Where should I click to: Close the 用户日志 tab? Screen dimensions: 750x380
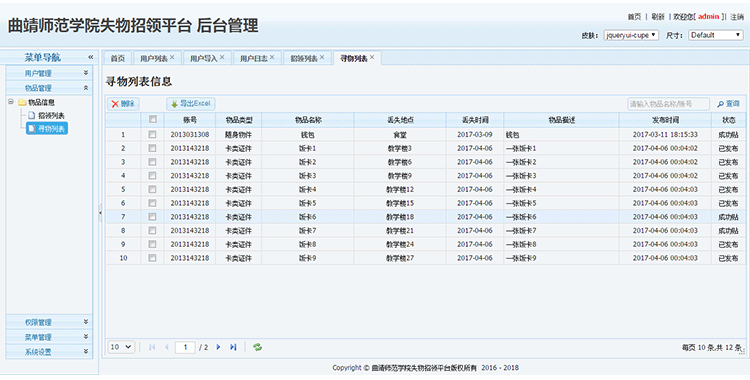[272, 57]
